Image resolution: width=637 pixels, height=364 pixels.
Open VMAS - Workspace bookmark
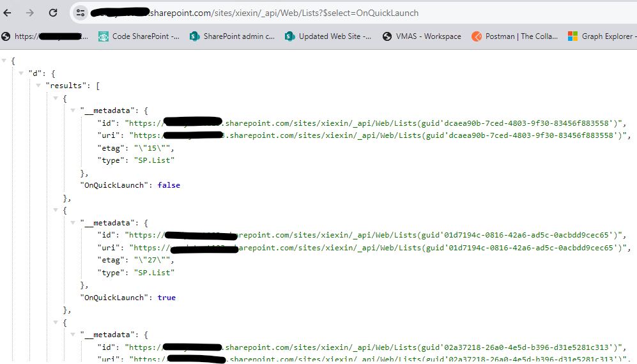click(x=422, y=36)
